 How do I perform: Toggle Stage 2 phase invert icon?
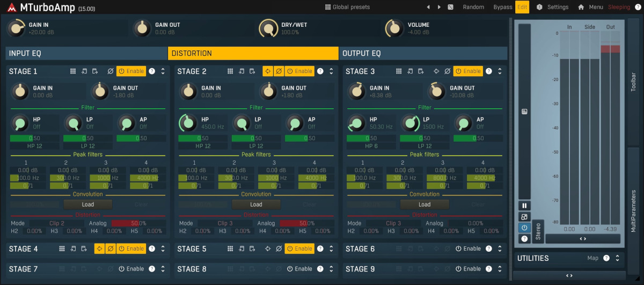(279, 71)
